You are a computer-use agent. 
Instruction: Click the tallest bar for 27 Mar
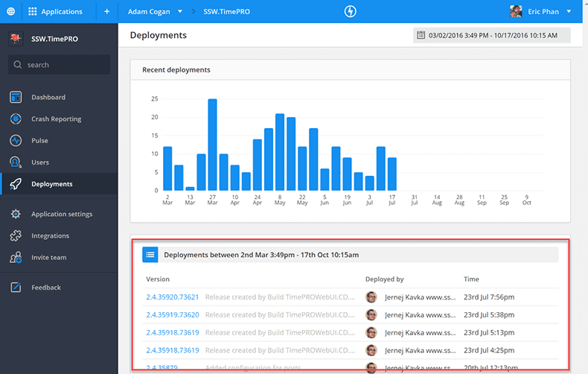click(x=212, y=145)
